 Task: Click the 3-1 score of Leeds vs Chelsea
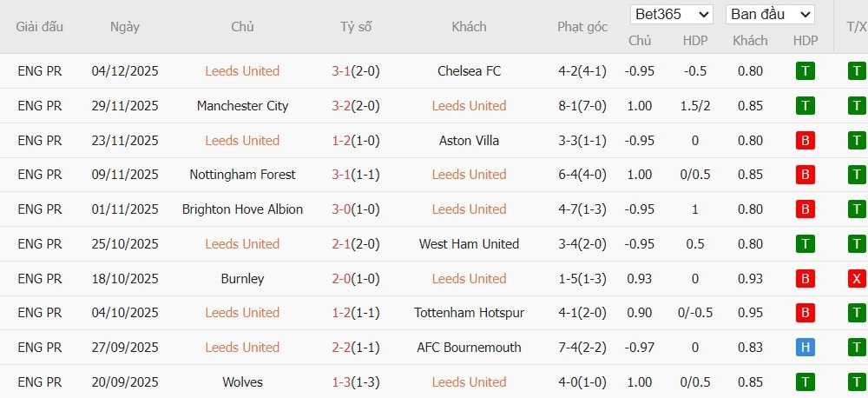click(340, 71)
